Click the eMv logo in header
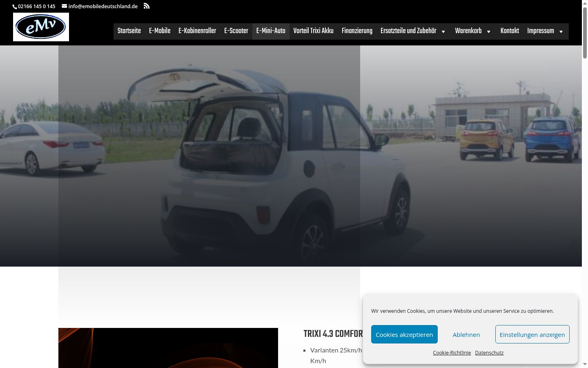 41,27
